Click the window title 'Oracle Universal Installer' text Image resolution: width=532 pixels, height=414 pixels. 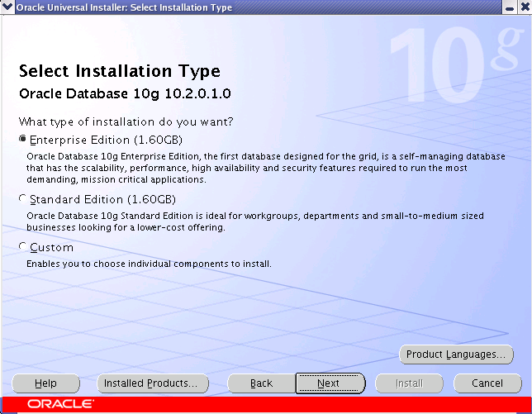[124, 7]
